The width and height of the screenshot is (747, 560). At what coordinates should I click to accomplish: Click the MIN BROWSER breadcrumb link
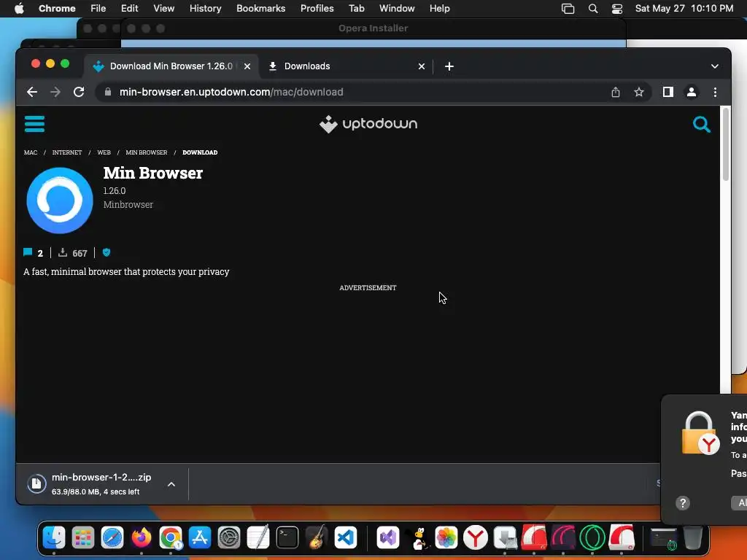coord(146,152)
